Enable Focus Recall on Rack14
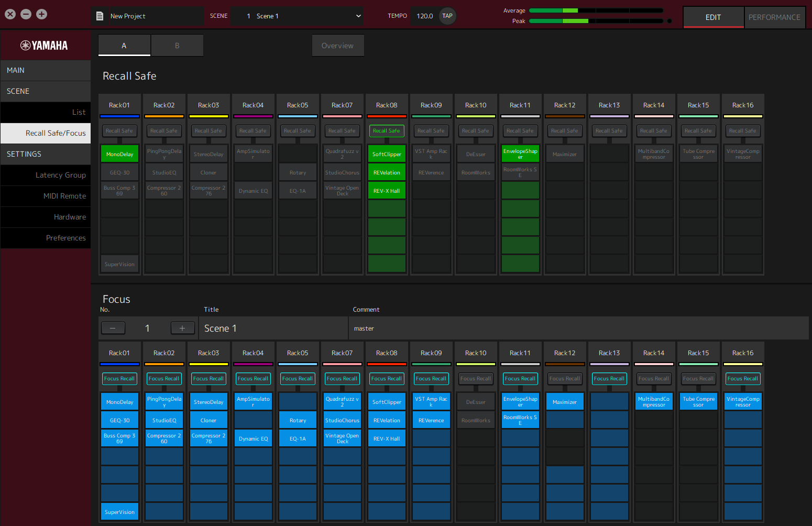The image size is (812, 526). point(654,378)
